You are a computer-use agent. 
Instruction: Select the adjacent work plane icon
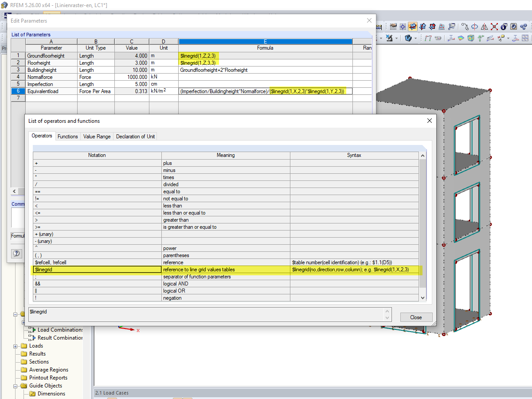(423, 27)
